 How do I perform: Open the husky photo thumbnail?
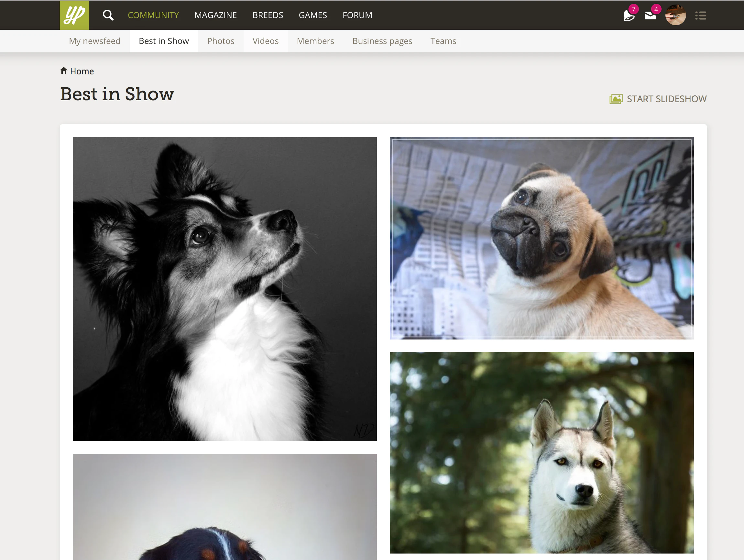point(542,452)
